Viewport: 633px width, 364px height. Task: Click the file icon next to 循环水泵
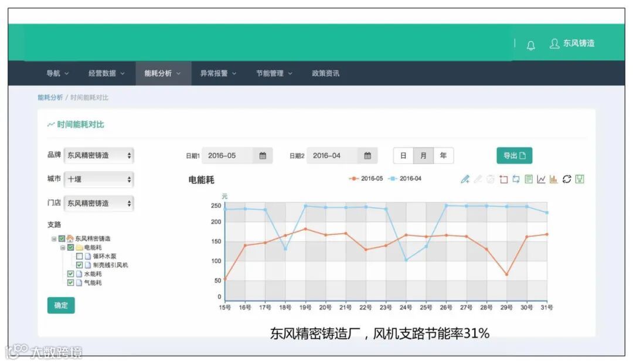pos(87,256)
